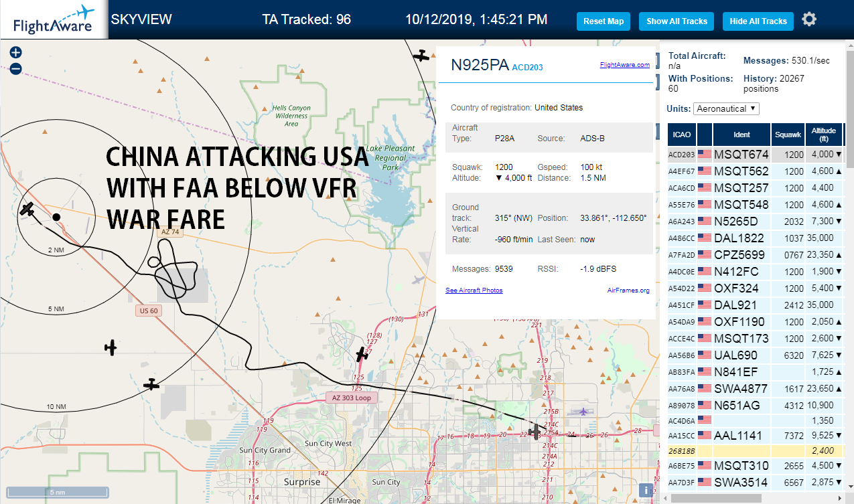Select UAL690 aircraft row

755,355
